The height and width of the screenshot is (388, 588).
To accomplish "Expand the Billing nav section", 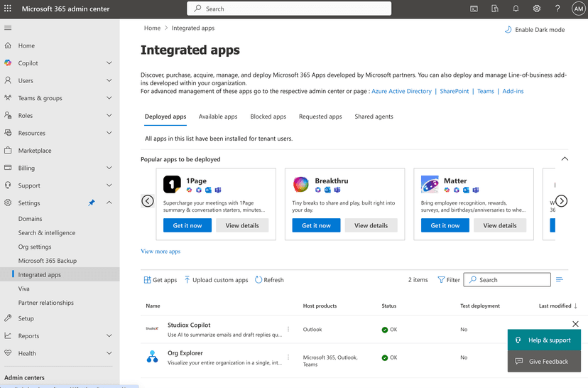I will (x=109, y=168).
